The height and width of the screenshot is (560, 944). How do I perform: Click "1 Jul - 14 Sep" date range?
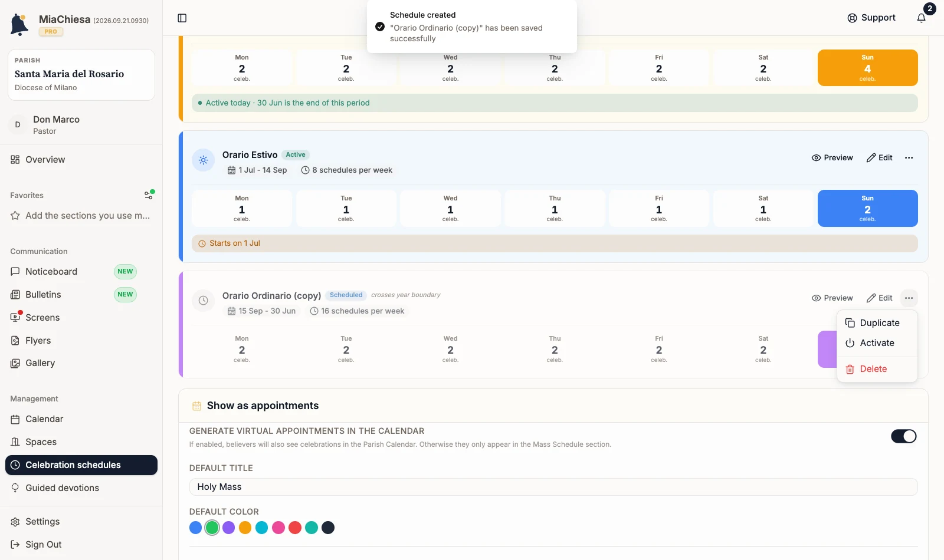point(263,170)
